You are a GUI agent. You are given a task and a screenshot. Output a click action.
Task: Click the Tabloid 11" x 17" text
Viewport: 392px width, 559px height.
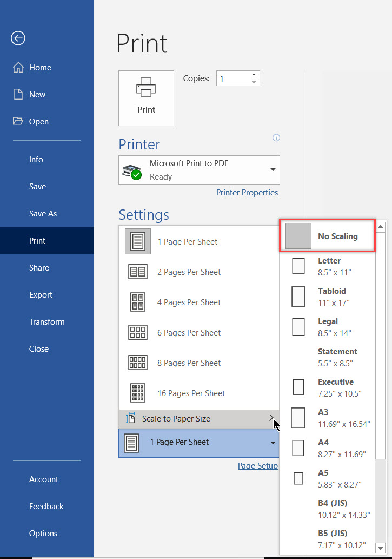point(334,297)
